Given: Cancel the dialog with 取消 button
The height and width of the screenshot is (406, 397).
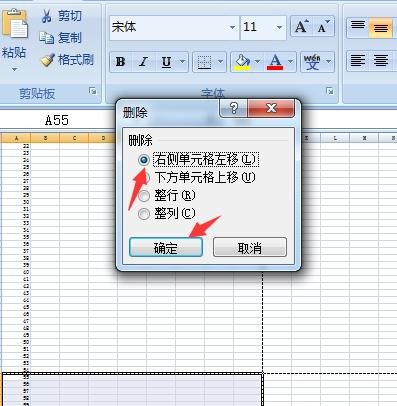Looking at the screenshot, I should pos(250,247).
